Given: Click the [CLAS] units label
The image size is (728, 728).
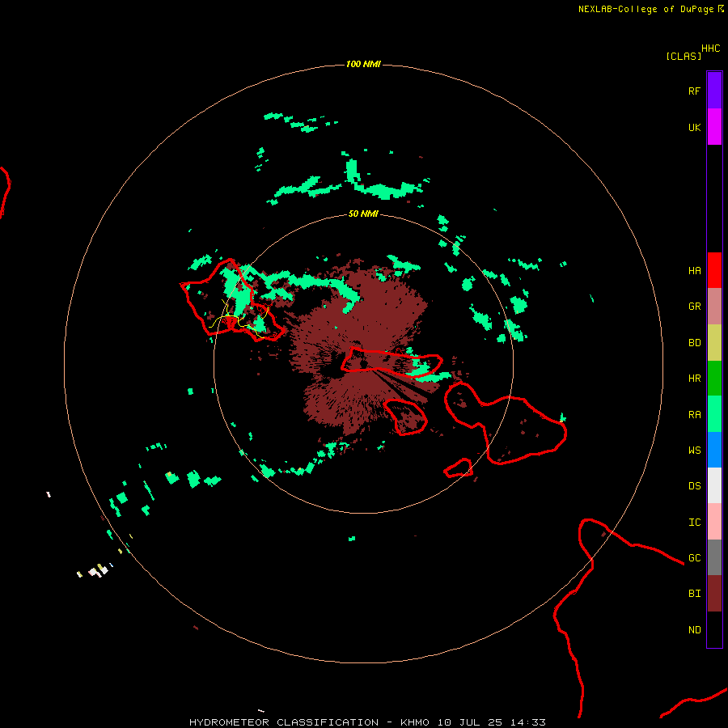Looking at the screenshot, I should click(684, 56).
